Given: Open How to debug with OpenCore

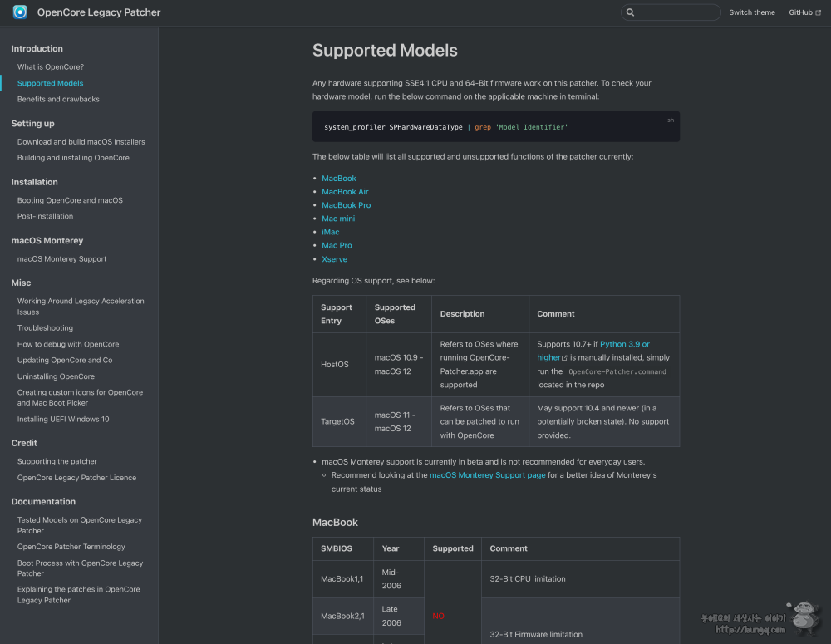Looking at the screenshot, I should (68, 344).
